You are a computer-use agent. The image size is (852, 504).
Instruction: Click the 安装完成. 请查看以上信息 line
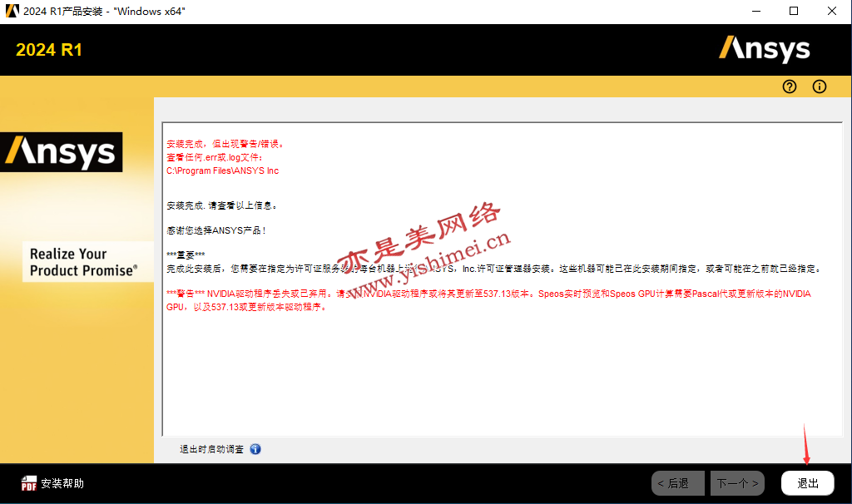222,205
